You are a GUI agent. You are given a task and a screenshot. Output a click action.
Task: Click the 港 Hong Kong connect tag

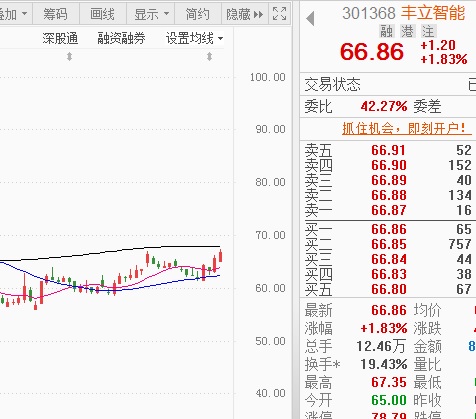pyautogui.click(x=407, y=32)
